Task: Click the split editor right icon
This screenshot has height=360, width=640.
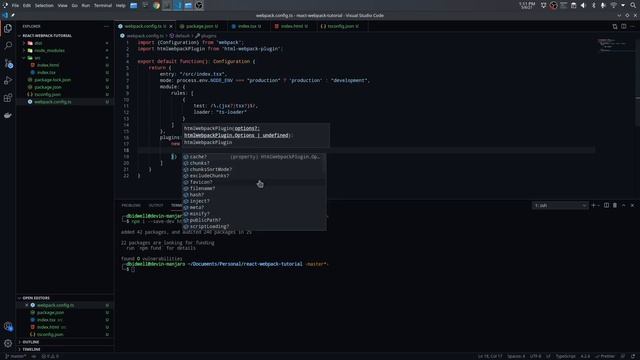Action: 624,26
